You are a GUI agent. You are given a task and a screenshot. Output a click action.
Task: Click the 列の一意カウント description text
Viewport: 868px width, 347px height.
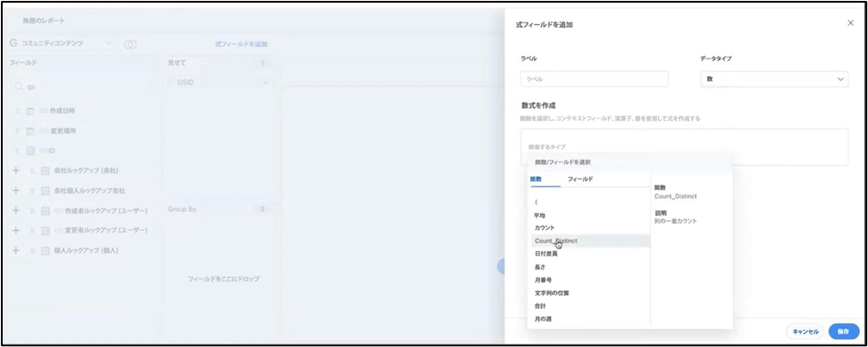pyautogui.click(x=676, y=221)
